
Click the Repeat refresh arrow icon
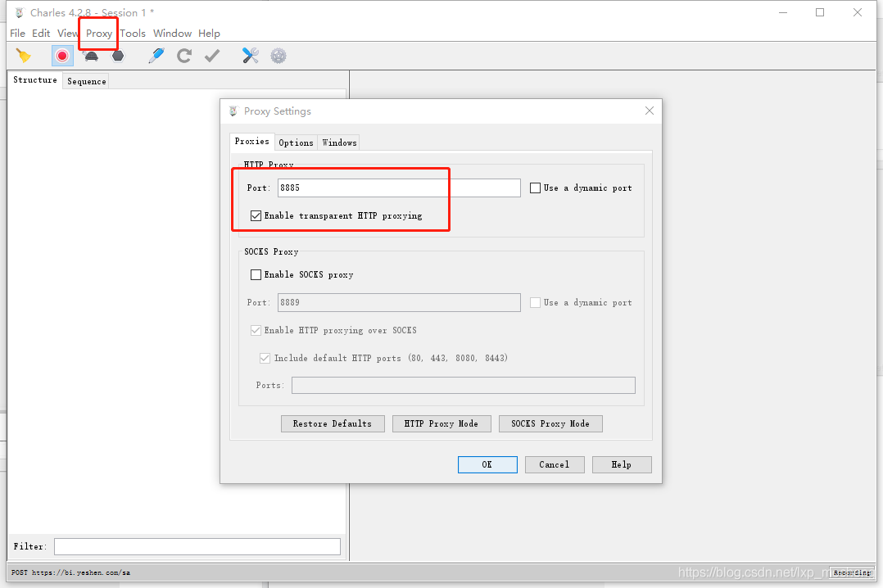pos(184,56)
